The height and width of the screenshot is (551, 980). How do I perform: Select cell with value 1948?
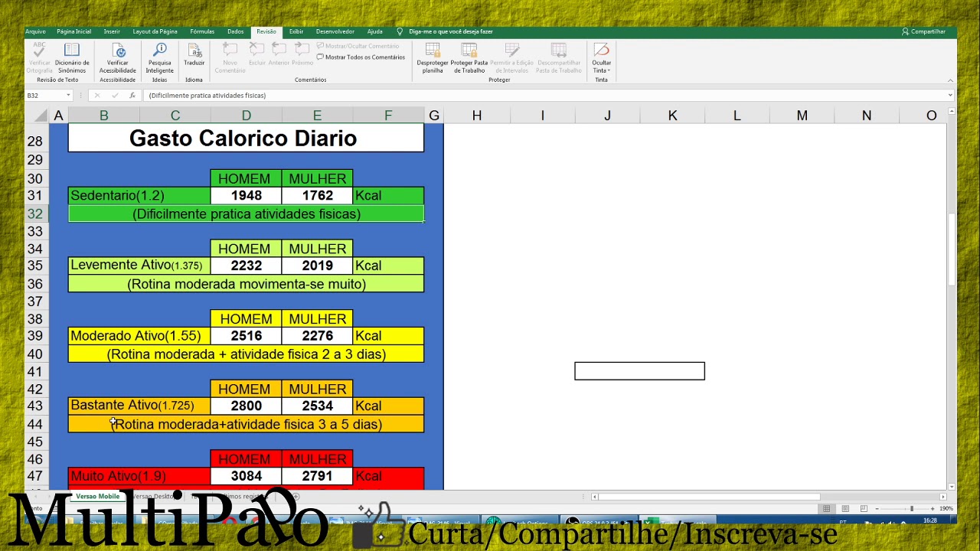pyautogui.click(x=246, y=196)
